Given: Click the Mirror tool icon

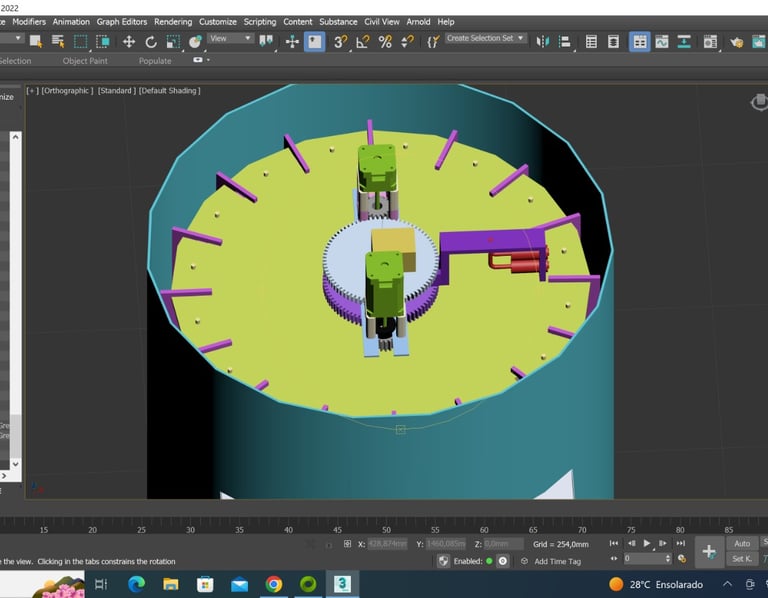Looking at the screenshot, I should 543,41.
